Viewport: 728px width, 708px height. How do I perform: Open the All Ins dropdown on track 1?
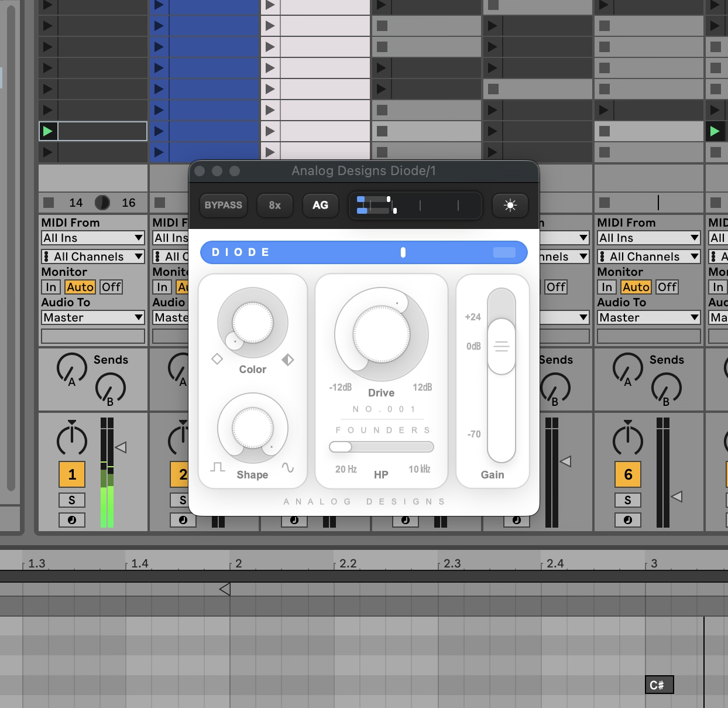point(93,238)
